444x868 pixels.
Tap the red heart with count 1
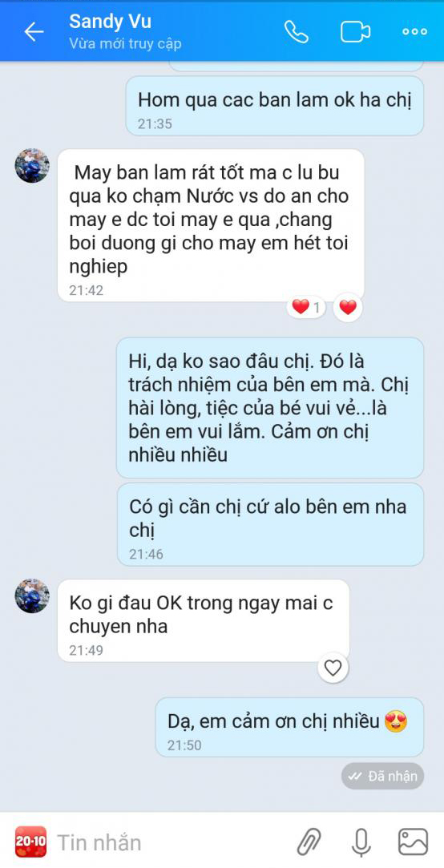306,307
